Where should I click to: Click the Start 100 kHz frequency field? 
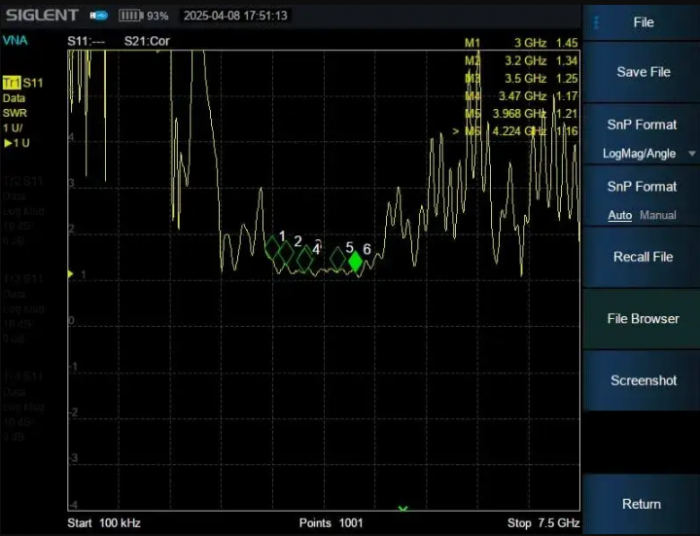pyautogui.click(x=104, y=523)
